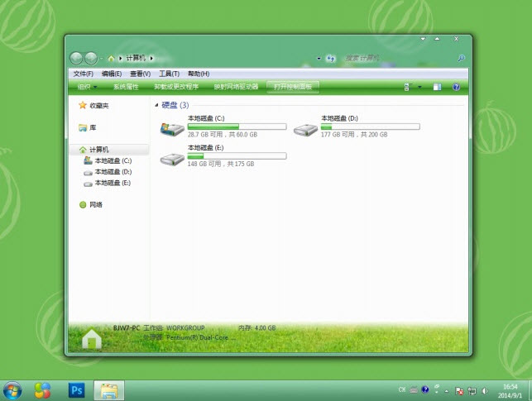Click the WORKGROUP text in details pane
Screen dimensions: 532x401
pos(185,328)
